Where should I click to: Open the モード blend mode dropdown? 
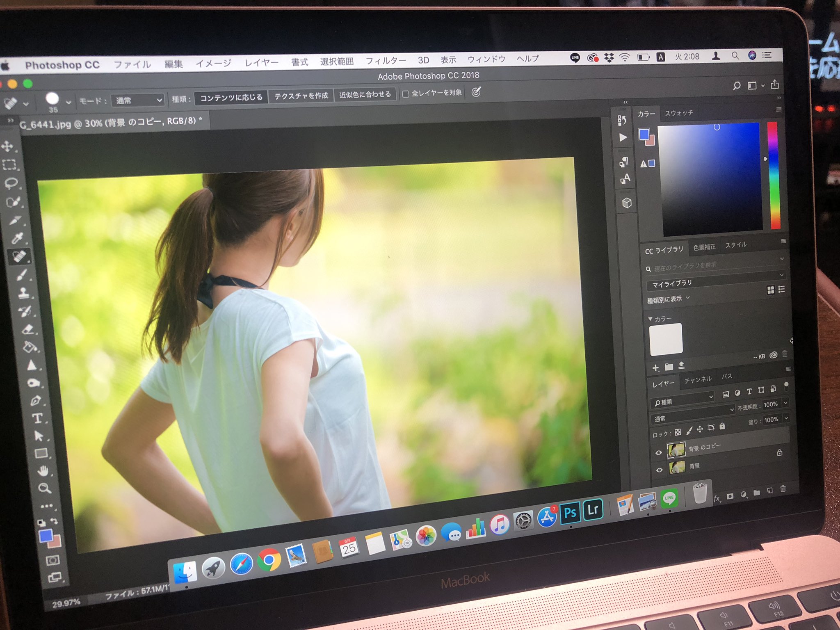pos(138,100)
